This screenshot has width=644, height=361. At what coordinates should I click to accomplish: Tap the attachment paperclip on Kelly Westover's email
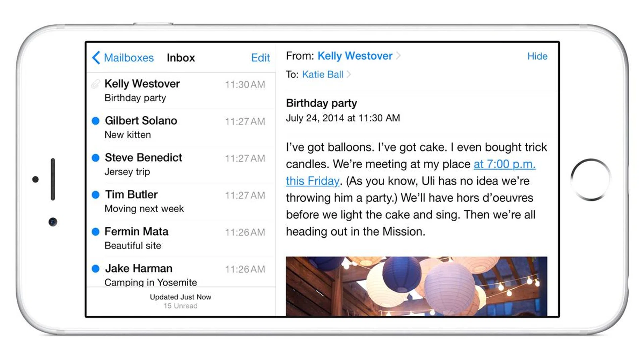point(96,84)
